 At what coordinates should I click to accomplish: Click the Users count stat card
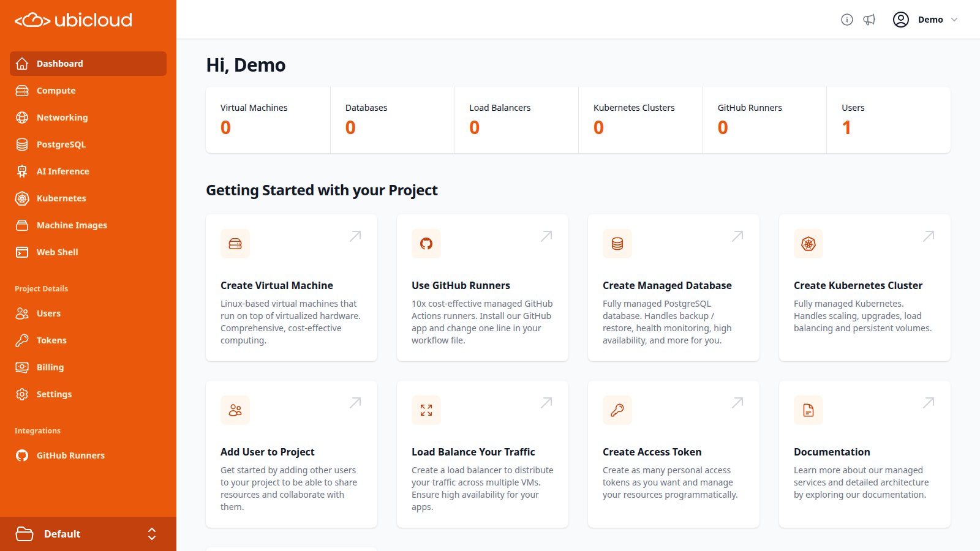tap(889, 120)
